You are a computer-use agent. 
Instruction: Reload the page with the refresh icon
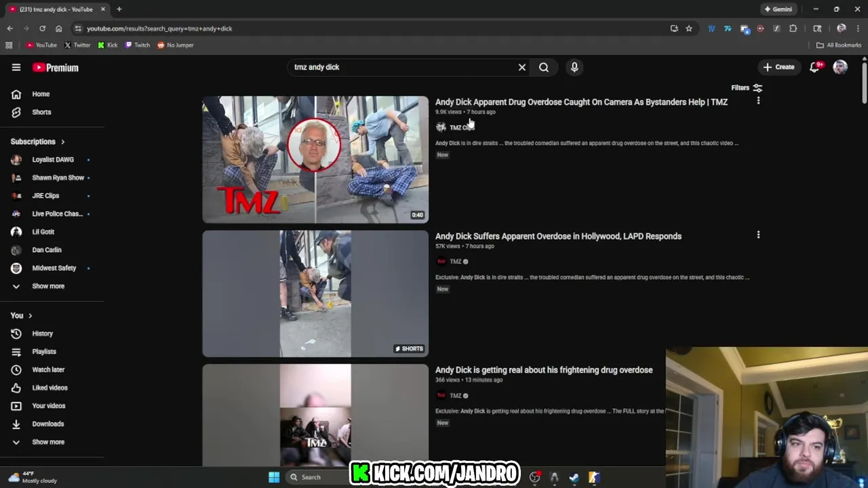click(x=42, y=28)
